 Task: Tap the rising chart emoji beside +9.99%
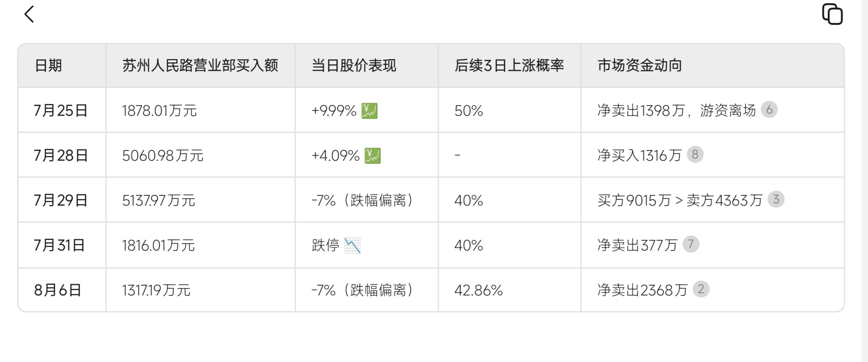coord(369,111)
